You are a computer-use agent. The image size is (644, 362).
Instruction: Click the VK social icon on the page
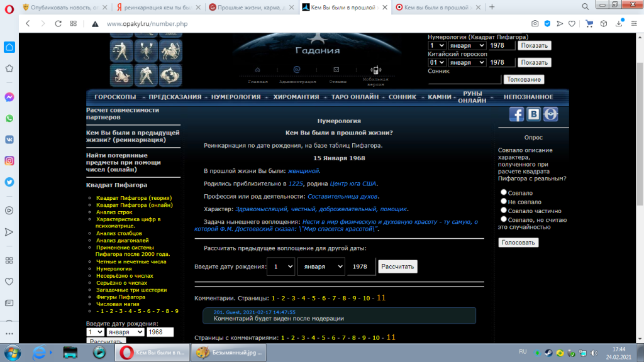pos(533,114)
